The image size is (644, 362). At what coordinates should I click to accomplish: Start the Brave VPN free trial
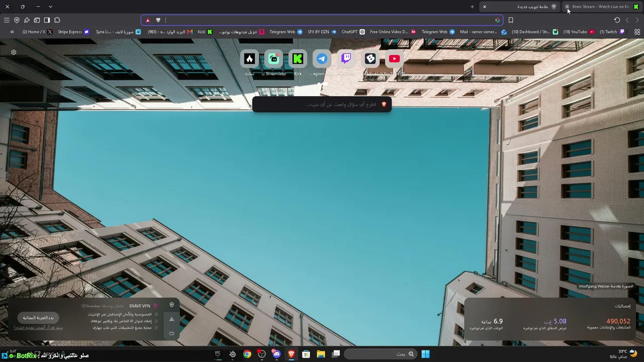38,318
